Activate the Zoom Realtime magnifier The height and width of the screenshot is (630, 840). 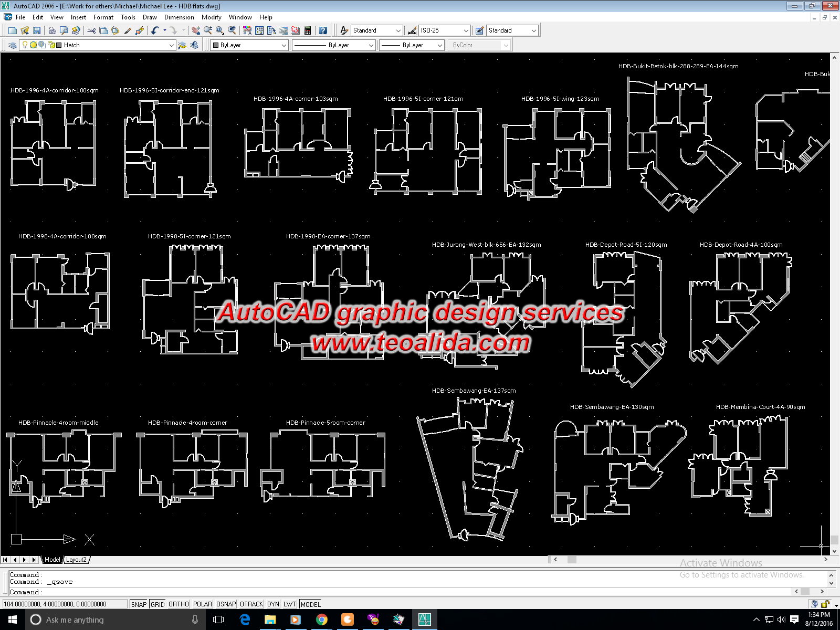click(x=208, y=30)
